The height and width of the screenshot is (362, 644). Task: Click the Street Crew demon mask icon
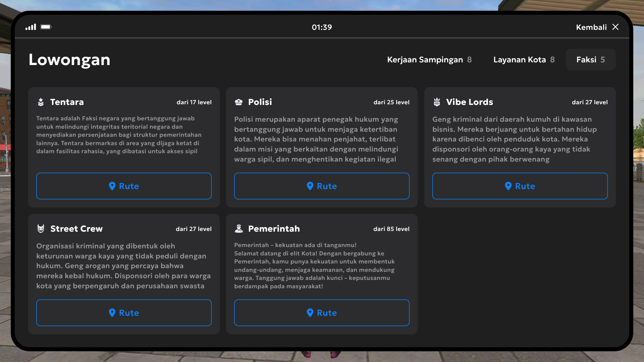pyautogui.click(x=41, y=229)
